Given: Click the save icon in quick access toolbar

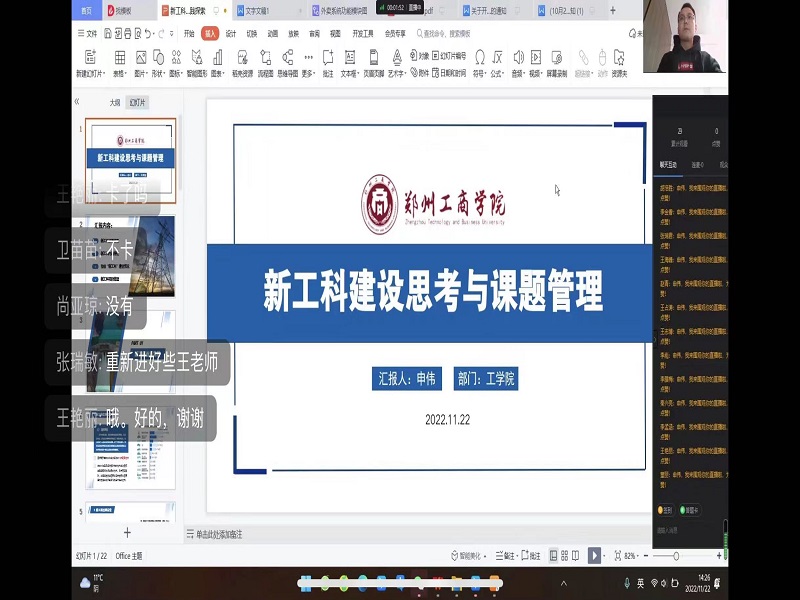Looking at the screenshot, I should pyautogui.click(x=108, y=34).
